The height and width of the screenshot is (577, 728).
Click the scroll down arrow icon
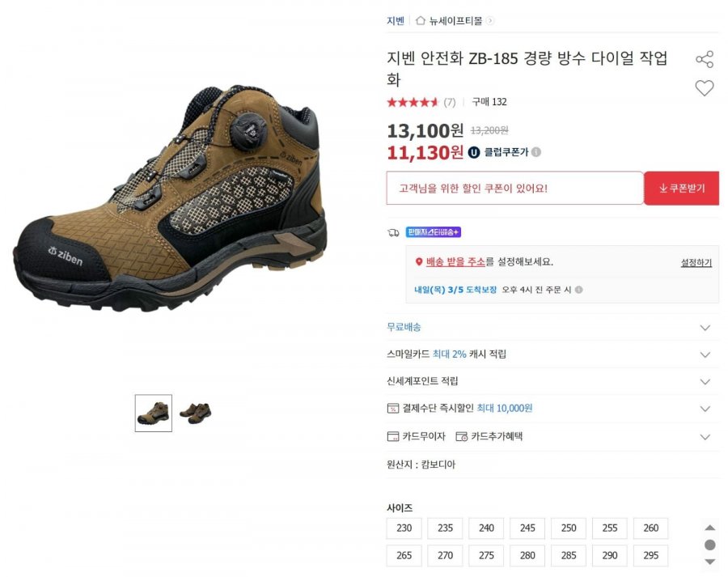[x=709, y=562]
